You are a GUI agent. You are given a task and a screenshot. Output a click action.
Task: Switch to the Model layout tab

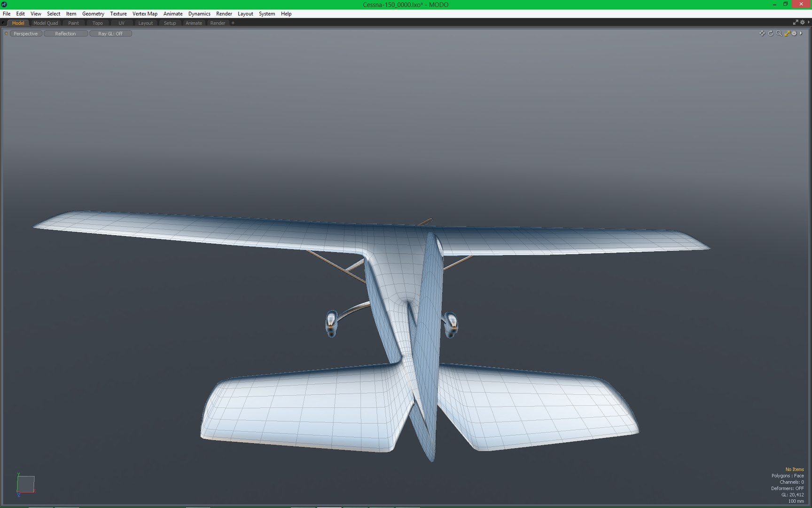coord(18,23)
